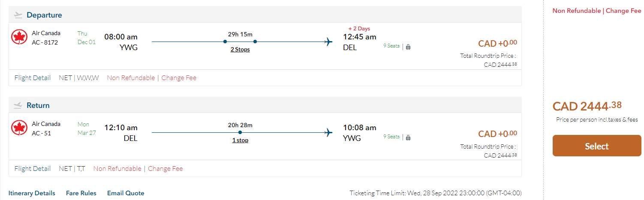Click the CAD 2444.38 price per person

[587, 106]
